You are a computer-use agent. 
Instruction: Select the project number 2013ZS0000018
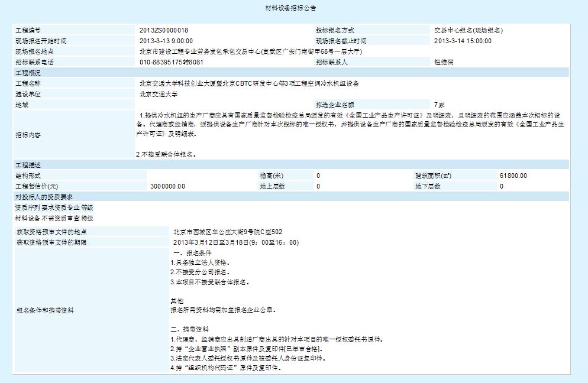[164, 30]
